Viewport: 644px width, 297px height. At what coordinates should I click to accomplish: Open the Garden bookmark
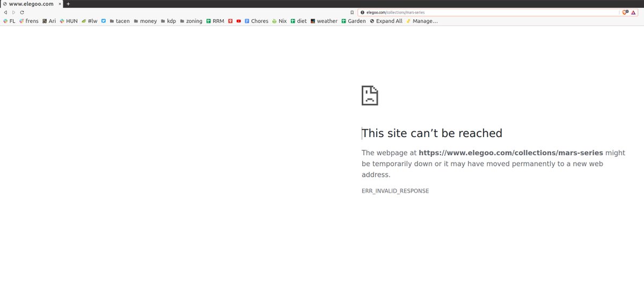[353, 21]
